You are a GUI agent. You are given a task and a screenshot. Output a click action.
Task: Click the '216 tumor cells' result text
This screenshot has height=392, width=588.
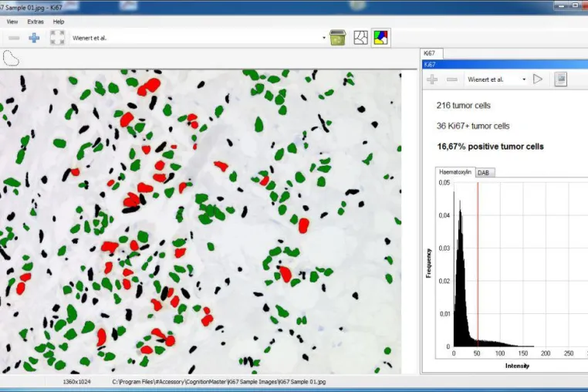click(464, 106)
